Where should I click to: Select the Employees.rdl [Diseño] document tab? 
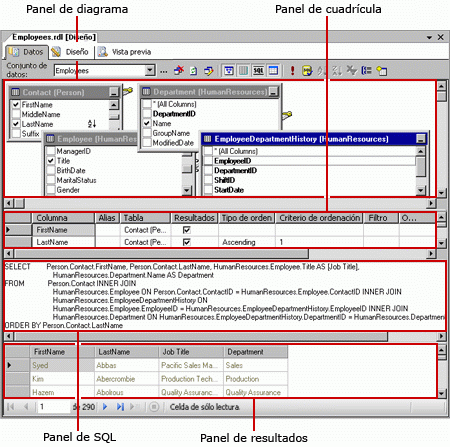point(53,37)
